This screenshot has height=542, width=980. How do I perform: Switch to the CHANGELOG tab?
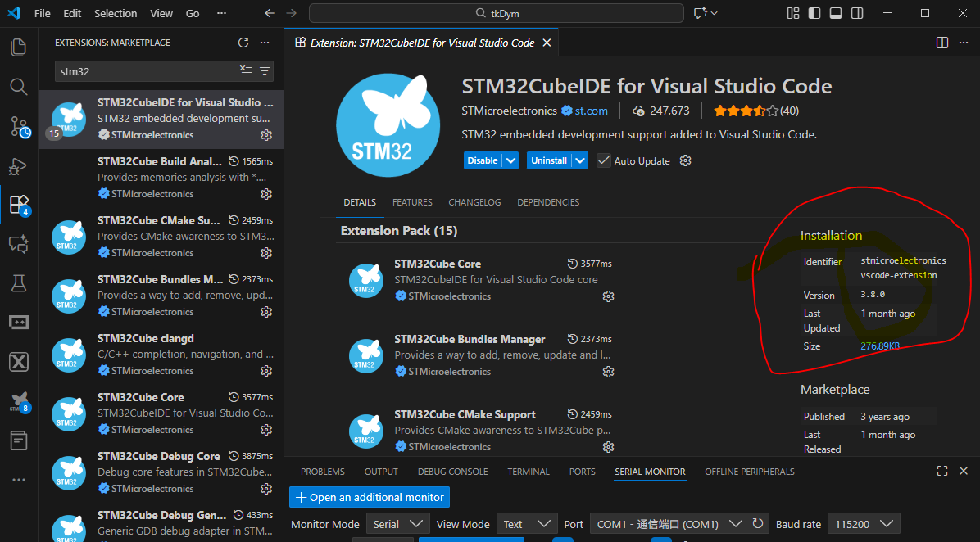pyautogui.click(x=474, y=202)
